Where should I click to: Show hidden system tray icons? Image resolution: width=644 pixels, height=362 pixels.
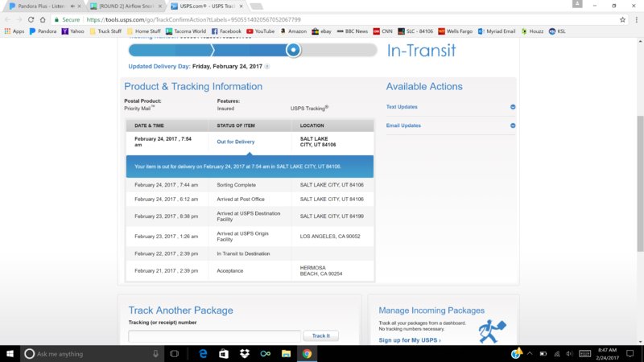(530, 354)
